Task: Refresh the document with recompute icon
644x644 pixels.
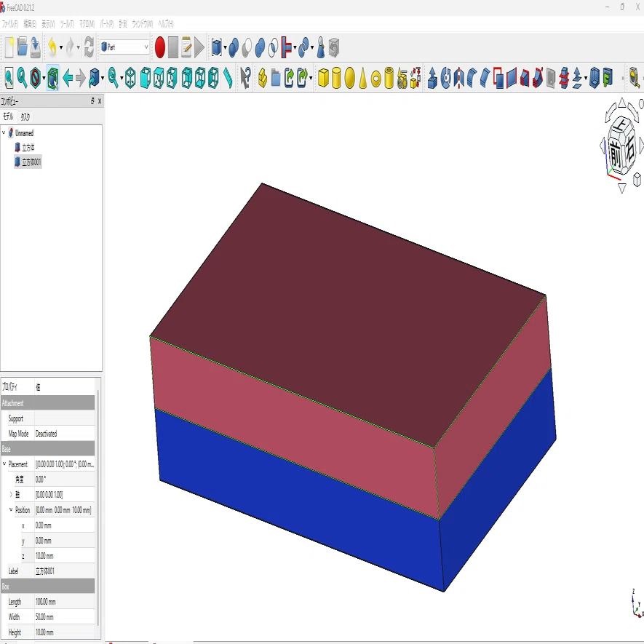Action: (89, 47)
